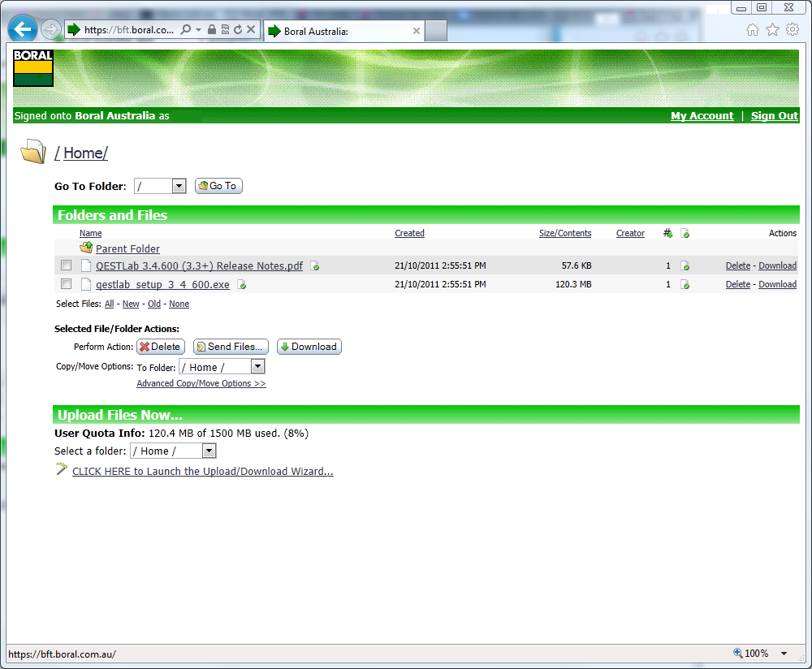Click the wizard wand icon near upload link
The height and width of the screenshot is (669, 812).
coord(62,469)
